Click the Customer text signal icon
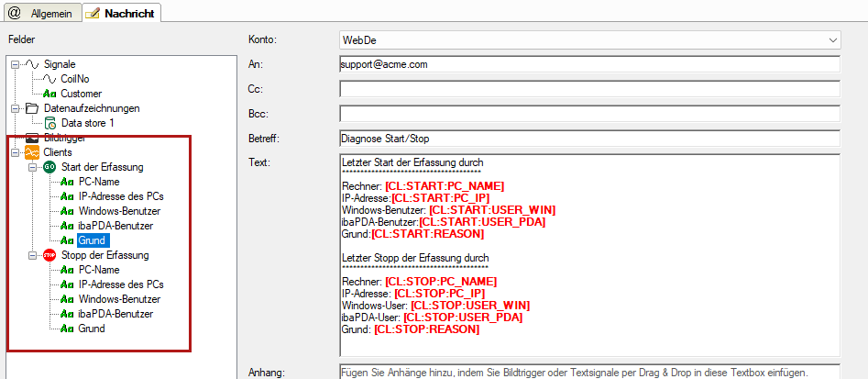The width and height of the screenshot is (868, 379). click(x=49, y=94)
